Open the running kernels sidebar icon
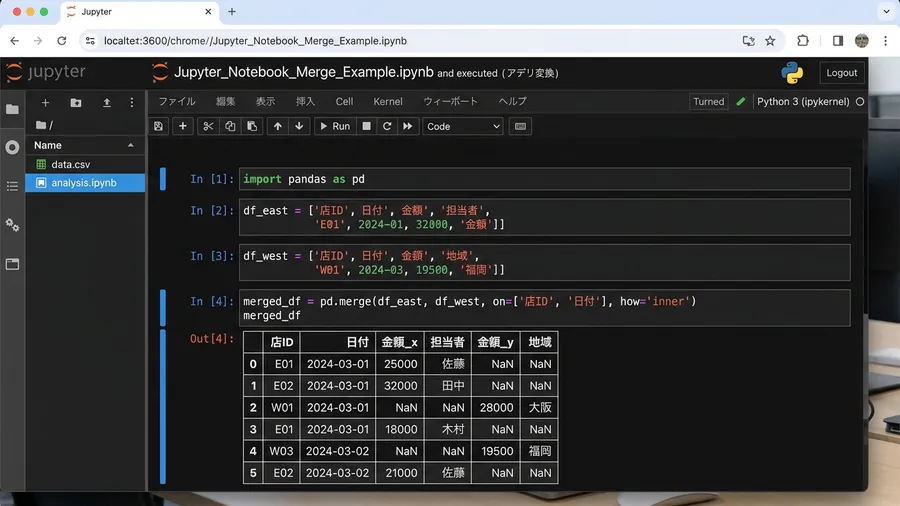This screenshot has width=900, height=506. click(x=12, y=147)
